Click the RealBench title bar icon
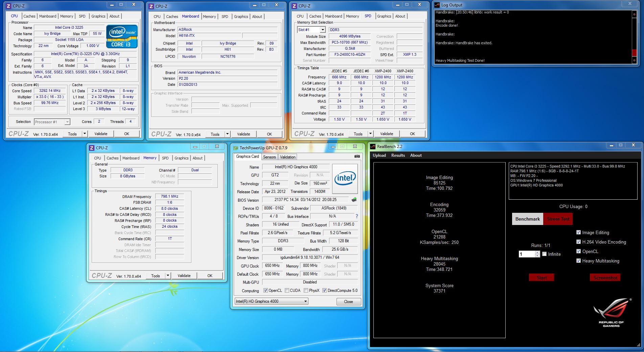The width and height of the screenshot is (644, 352). pos(373,146)
